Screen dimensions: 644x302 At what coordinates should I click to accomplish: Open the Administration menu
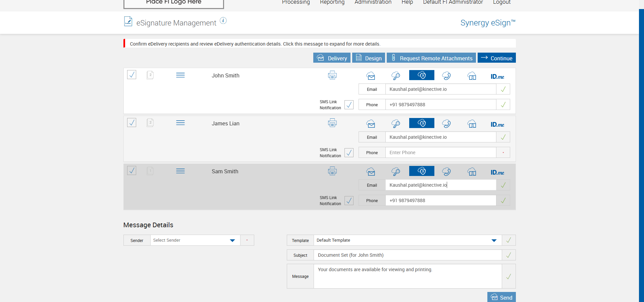pyautogui.click(x=373, y=2)
